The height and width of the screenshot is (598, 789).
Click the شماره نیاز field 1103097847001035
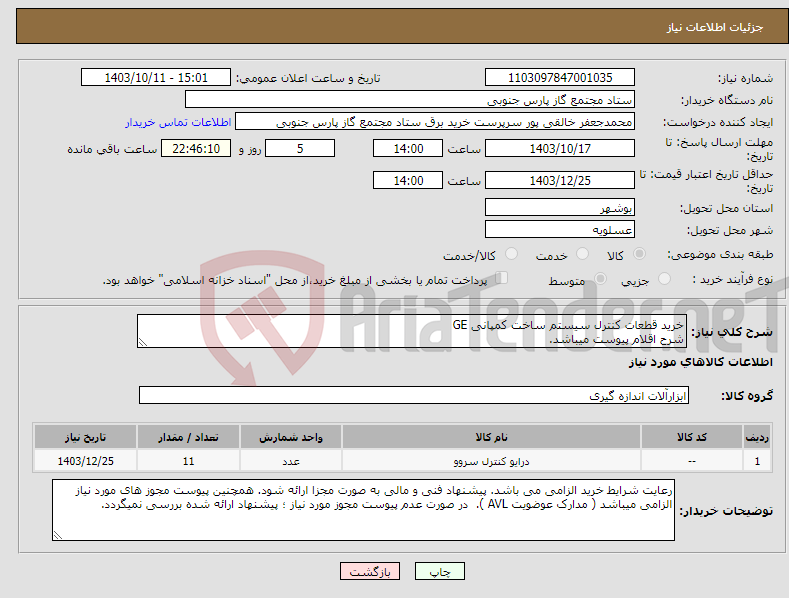pyautogui.click(x=560, y=78)
